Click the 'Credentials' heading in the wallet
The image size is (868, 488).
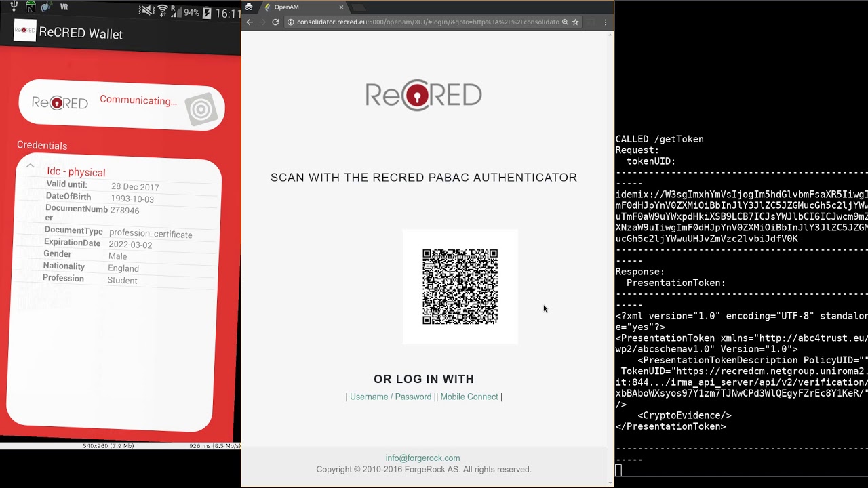click(x=42, y=146)
